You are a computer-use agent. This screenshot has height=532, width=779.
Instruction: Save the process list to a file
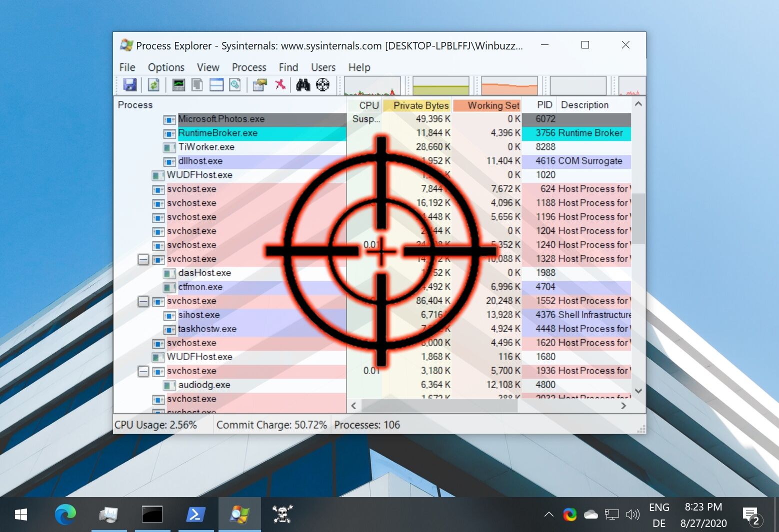tap(129, 85)
